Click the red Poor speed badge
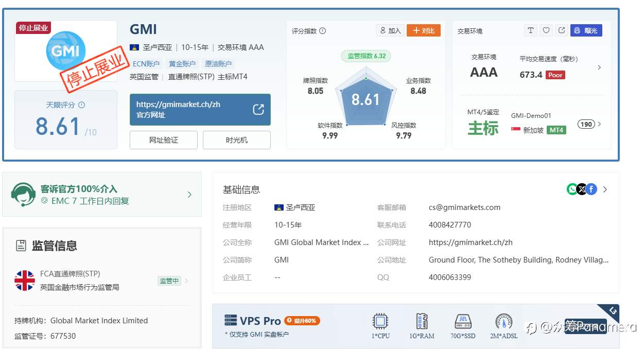This screenshot has height=349, width=644. point(555,75)
